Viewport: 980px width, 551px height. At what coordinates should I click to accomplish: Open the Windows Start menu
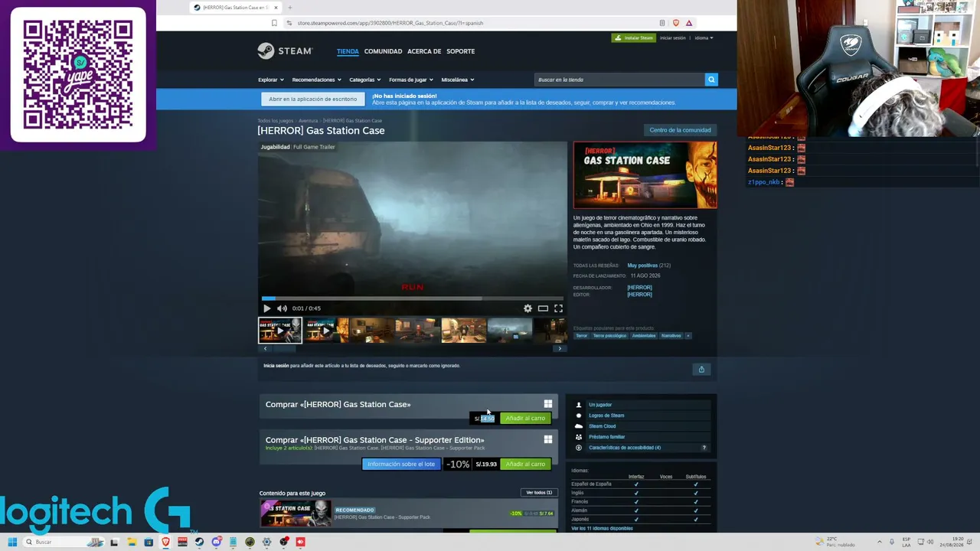(12, 542)
